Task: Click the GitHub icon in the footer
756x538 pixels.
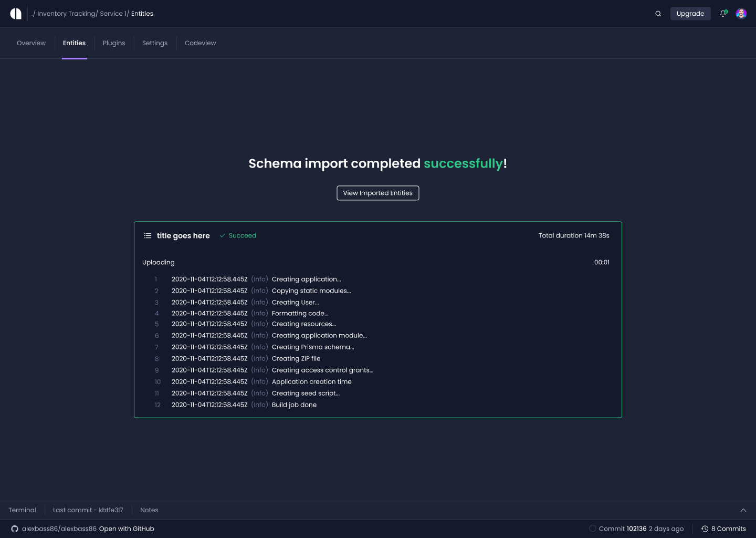Action: point(14,529)
